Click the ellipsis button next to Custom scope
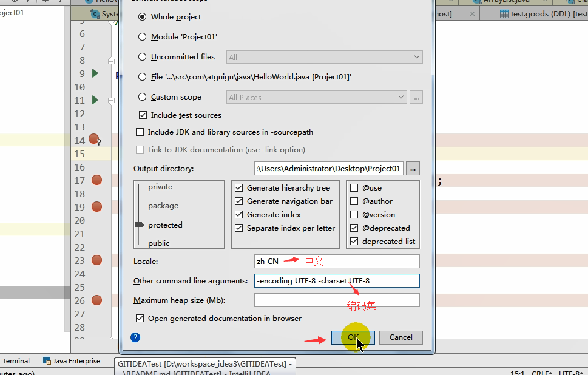This screenshot has height=375, width=588. pyautogui.click(x=416, y=97)
